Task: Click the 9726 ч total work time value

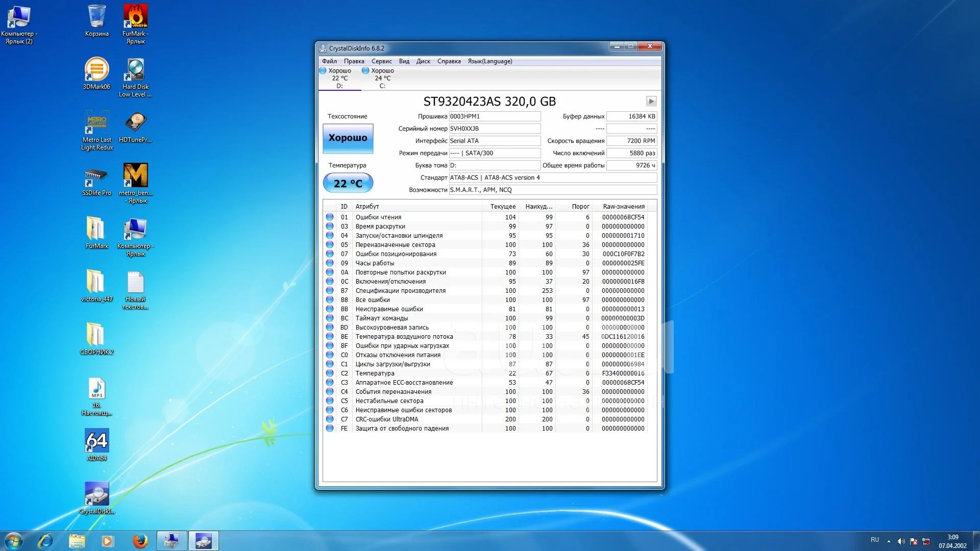Action: tap(631, 165)
